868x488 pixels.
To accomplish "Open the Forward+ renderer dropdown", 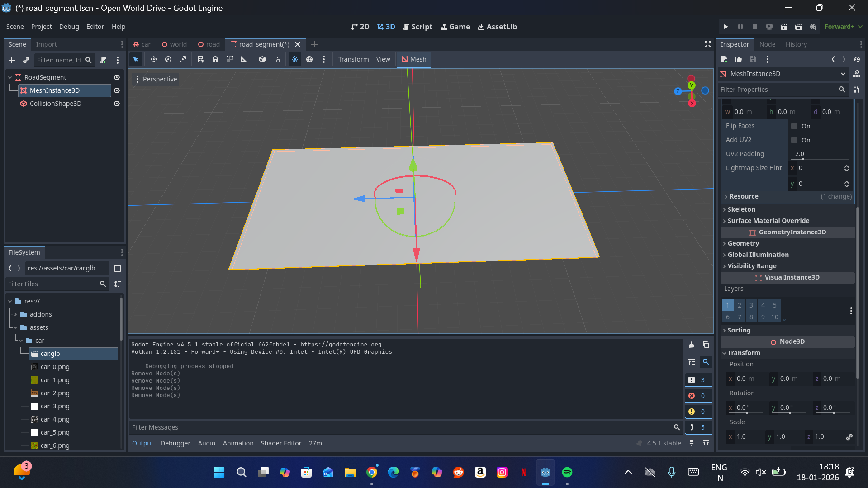I will [x=843, y=27].
